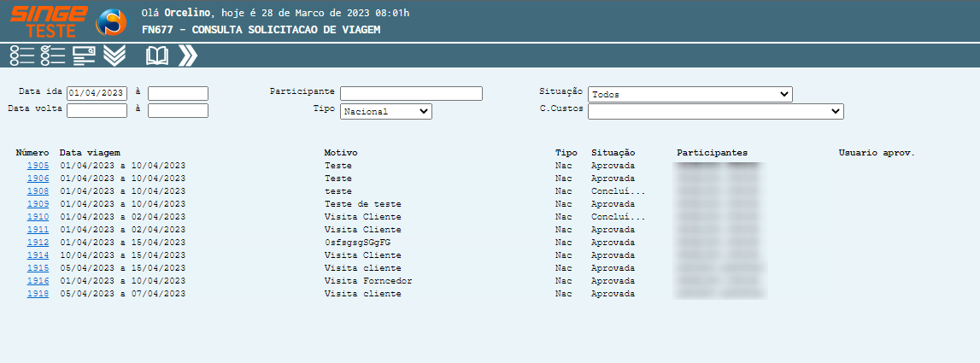Click the Data ida start date field
This screenshot has width=980, height=363.
click(x=97, y=94)
